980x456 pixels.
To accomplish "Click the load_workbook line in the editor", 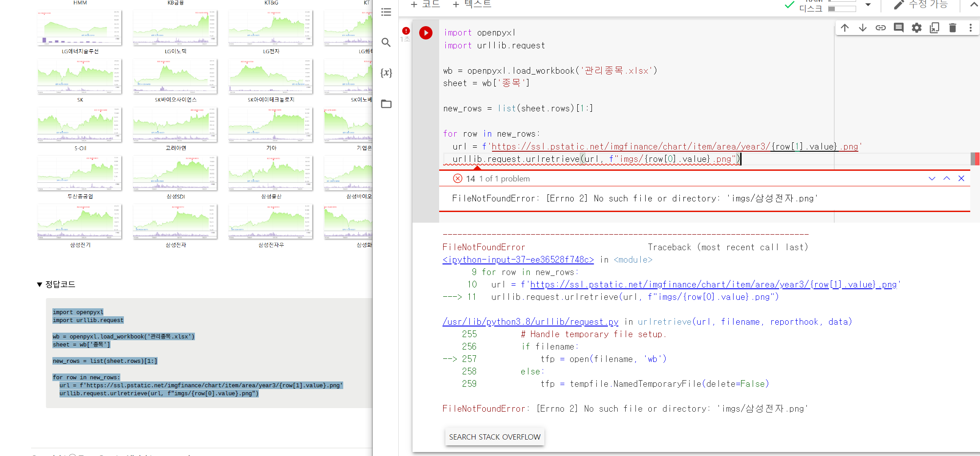I will tap(550, 71).
